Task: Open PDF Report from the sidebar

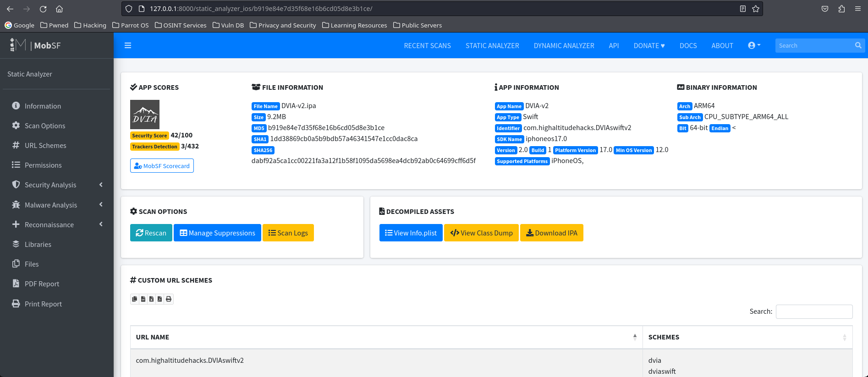Action: click(x=57, y=284)
